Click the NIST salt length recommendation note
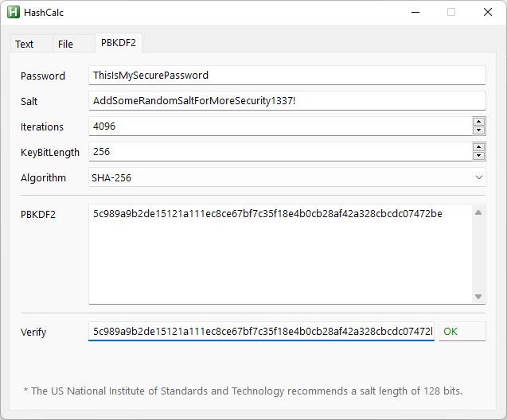Image resolution: width=507 pixels, height=420 pixels. coord(244,391)
